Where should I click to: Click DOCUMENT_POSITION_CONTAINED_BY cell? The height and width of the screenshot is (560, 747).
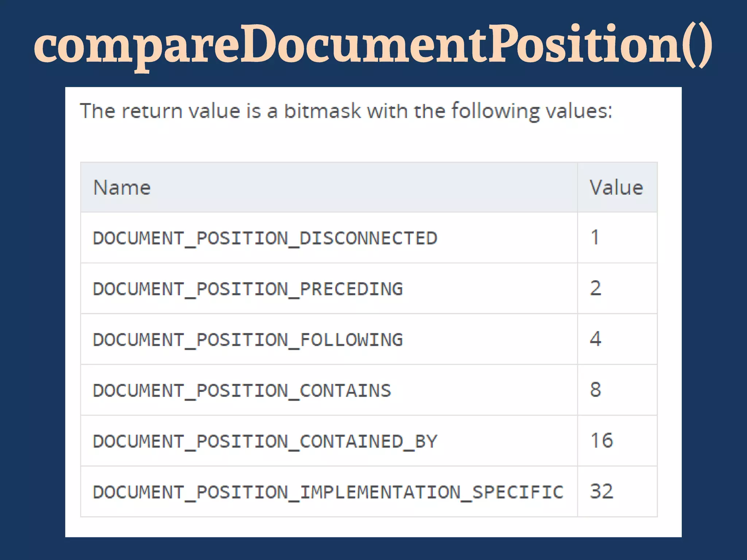265,441
